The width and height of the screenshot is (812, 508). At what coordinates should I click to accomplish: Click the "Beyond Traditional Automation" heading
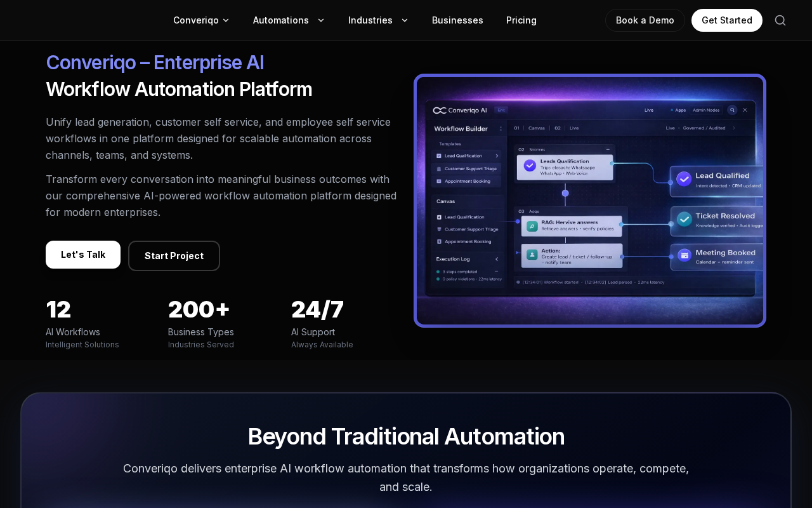coord(406,437)
